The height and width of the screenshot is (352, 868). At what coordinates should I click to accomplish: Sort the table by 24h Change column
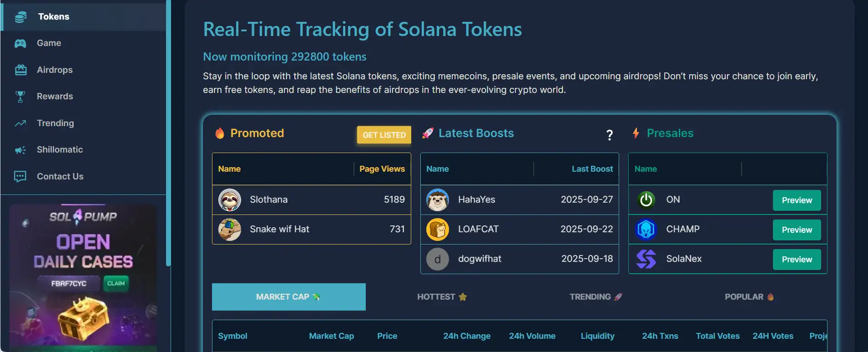(467, 336)
